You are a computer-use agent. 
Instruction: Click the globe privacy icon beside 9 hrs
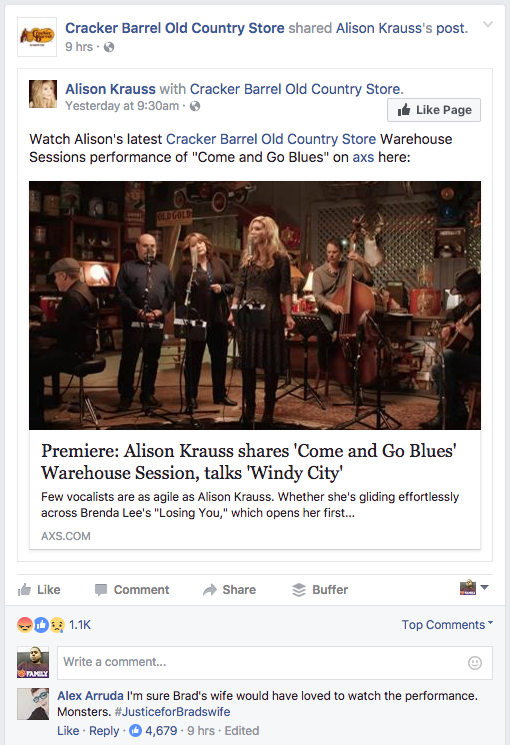coord(109,47)
